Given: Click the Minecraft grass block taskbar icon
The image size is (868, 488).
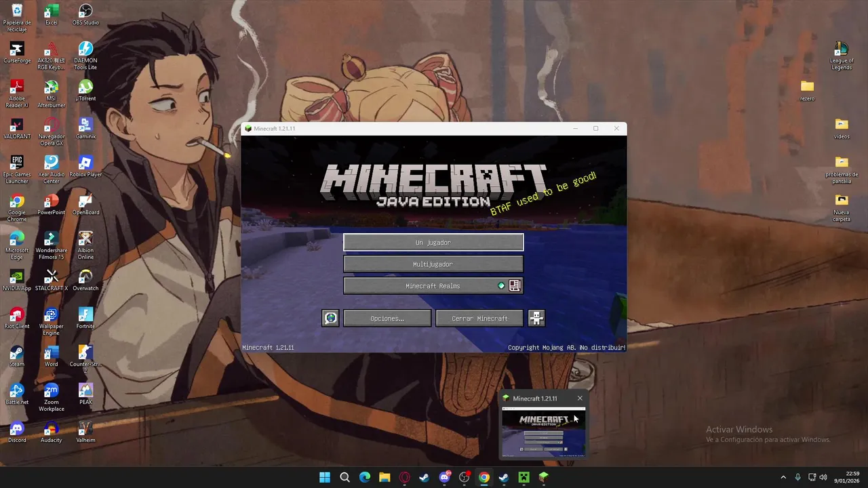Looking at the screenshot, I should pos(543,477).
